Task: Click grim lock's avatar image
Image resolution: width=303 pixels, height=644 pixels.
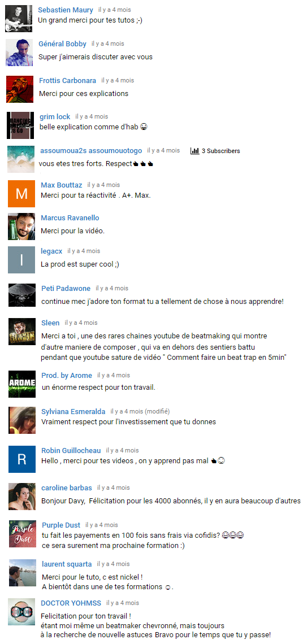Action: [x=20, y=125]
